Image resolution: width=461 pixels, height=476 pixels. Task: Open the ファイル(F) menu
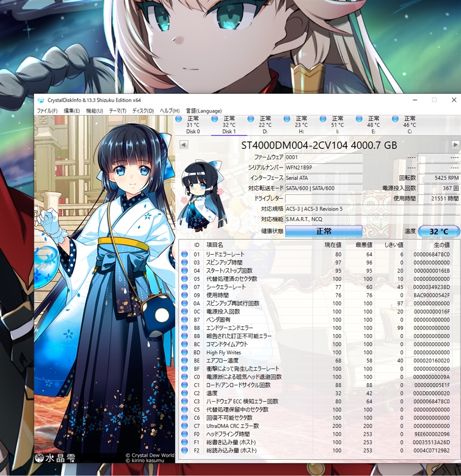[47, 111]
